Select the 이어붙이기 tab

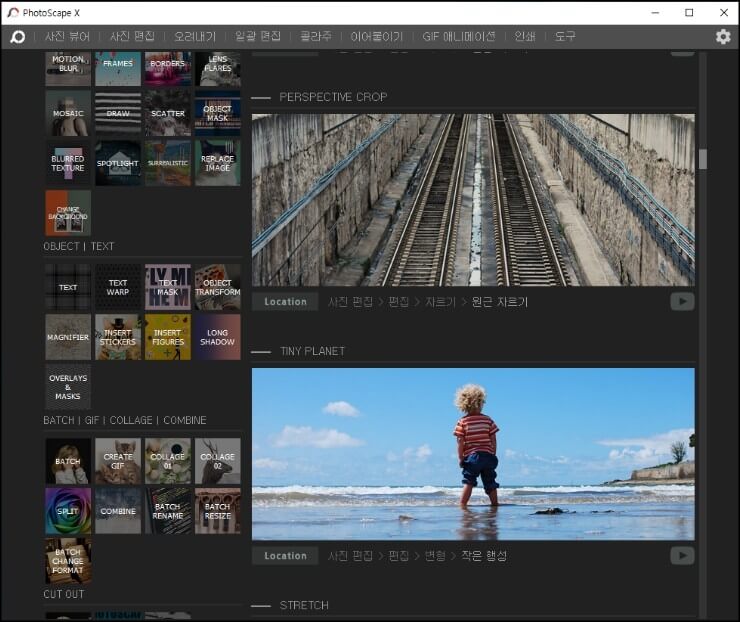click(x=377, y=36)
